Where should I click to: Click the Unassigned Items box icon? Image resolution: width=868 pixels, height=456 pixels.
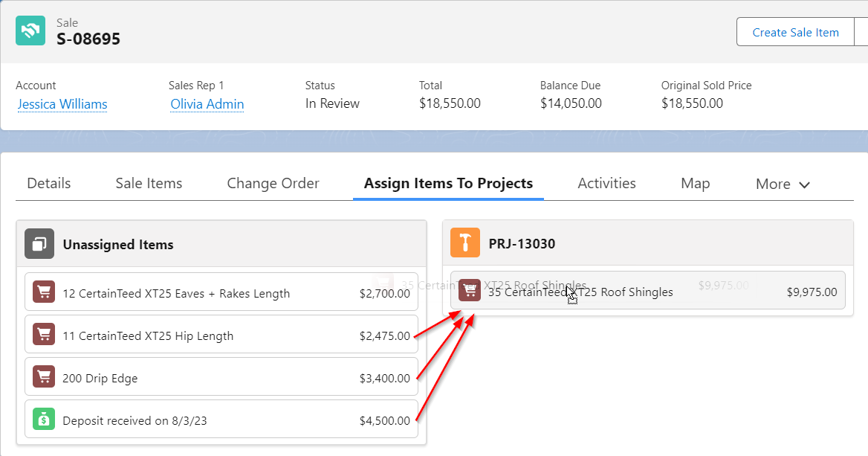40,244
